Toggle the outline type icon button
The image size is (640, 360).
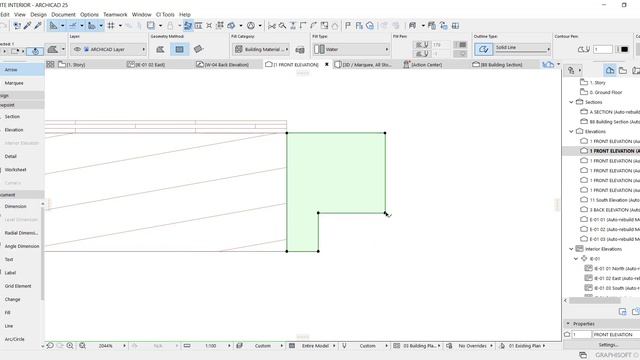[484, 49]
